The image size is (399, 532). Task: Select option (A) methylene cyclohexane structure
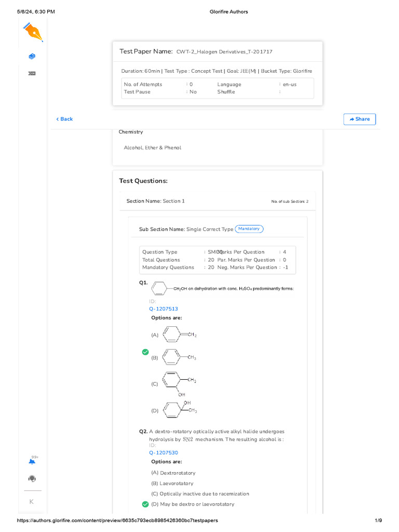[x=174, y=335]
